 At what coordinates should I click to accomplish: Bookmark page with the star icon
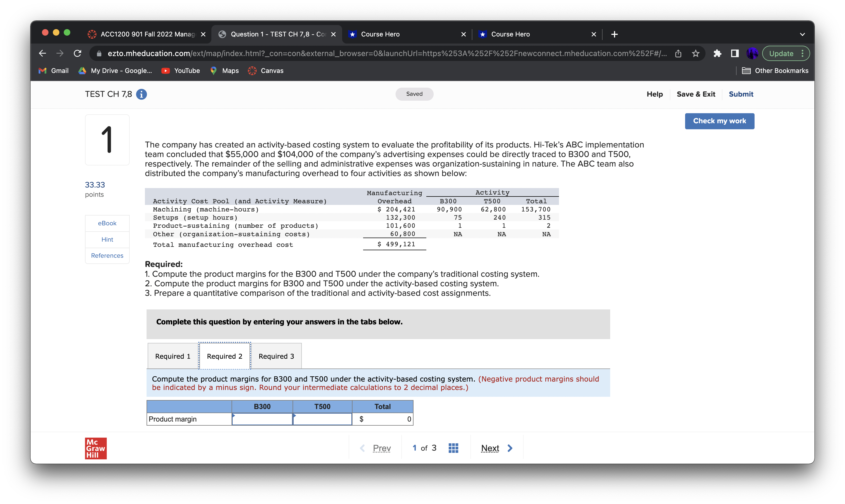pos(695,53)
